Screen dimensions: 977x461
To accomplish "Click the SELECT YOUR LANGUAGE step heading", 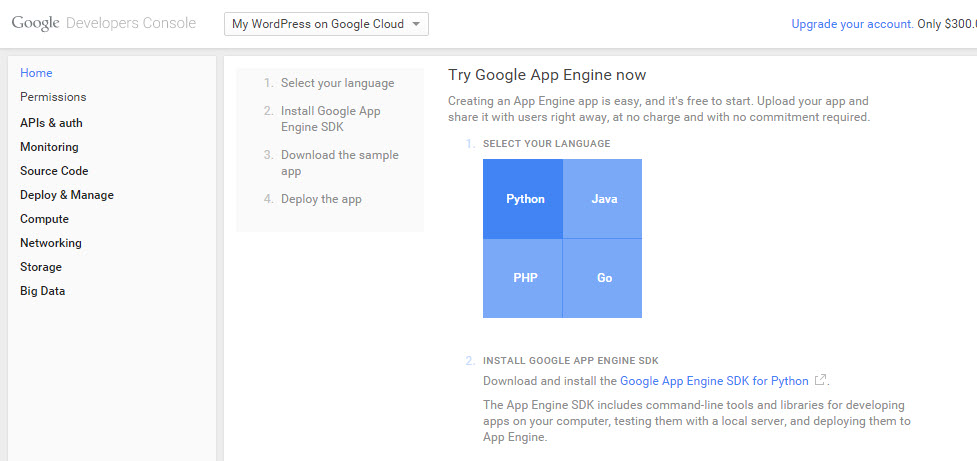I will pos(546,144).
